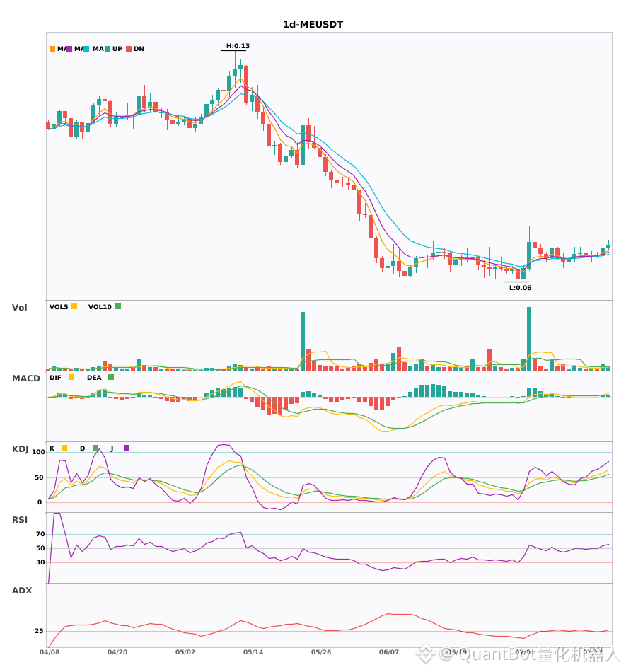626x672 pixels.
Task: Click the green VOL10 legend swatch
Action: point(118,306)
